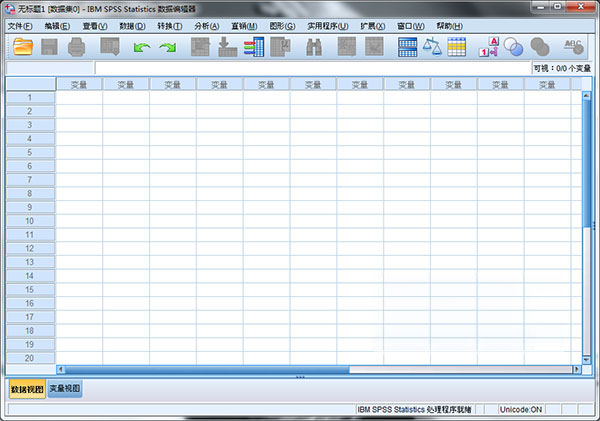The width and height of the screenshot is (600, 421).
Task: Click the cell value input field
Action: [x=300, y=67]
